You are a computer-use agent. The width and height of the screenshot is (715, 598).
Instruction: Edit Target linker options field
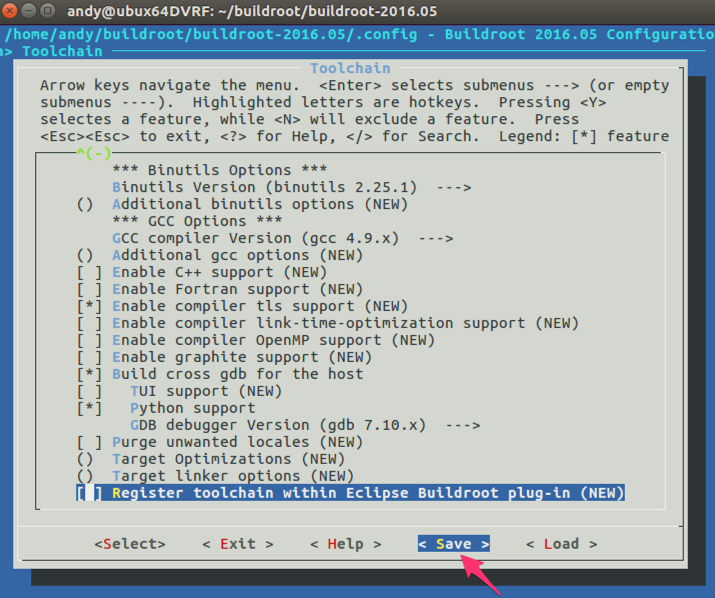[x=215, y=476]
